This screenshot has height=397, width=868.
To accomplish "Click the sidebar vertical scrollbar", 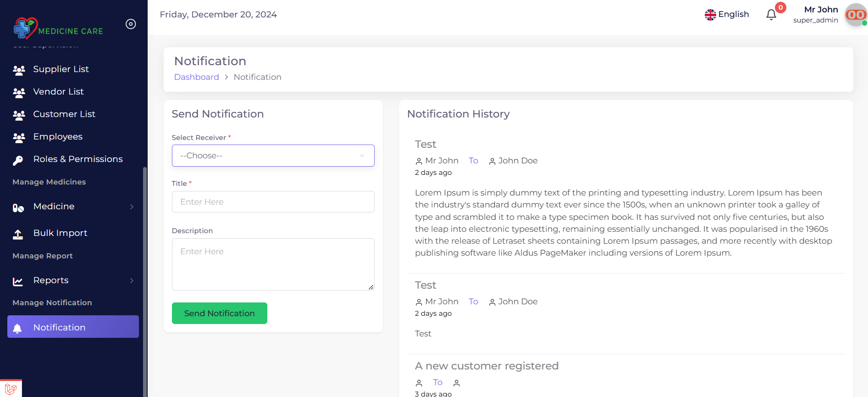I will (145, 275).
